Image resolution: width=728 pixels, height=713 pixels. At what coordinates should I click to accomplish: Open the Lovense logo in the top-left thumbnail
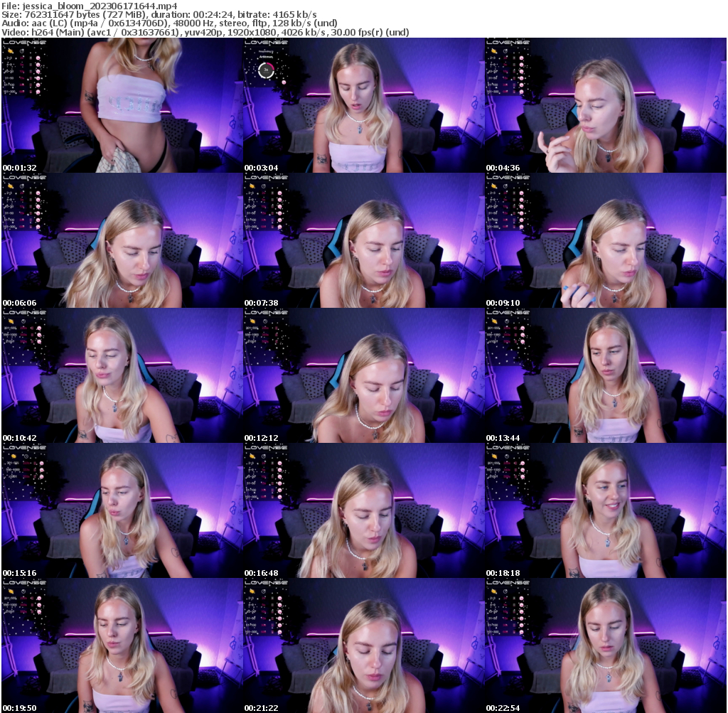tap(23, 43)
